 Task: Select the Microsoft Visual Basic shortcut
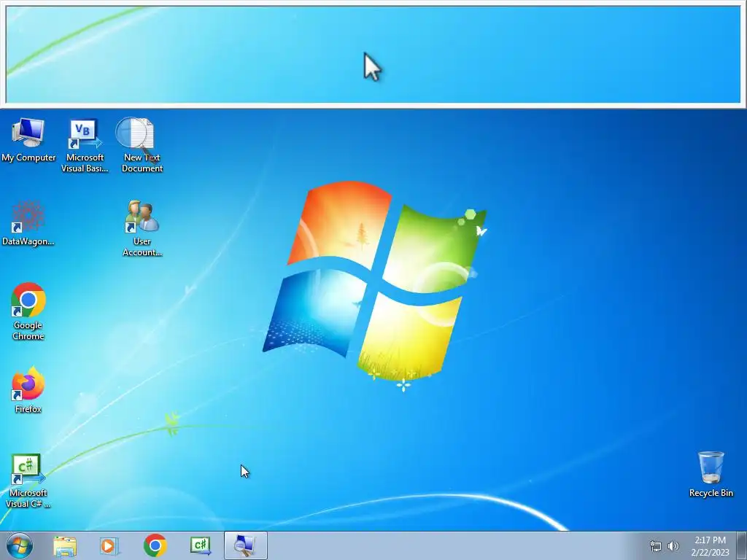tap(85, 145)
